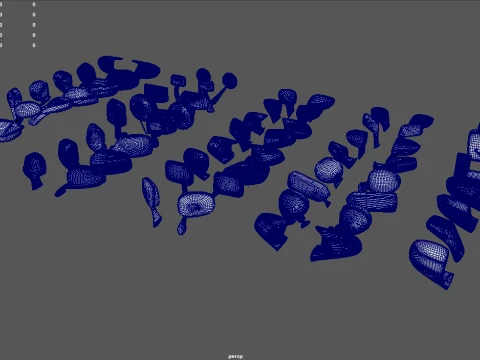The image size is (480, 360).
Task: Select the lone fish-shaped mesh standing apart
Action: (x=152, y=202)
